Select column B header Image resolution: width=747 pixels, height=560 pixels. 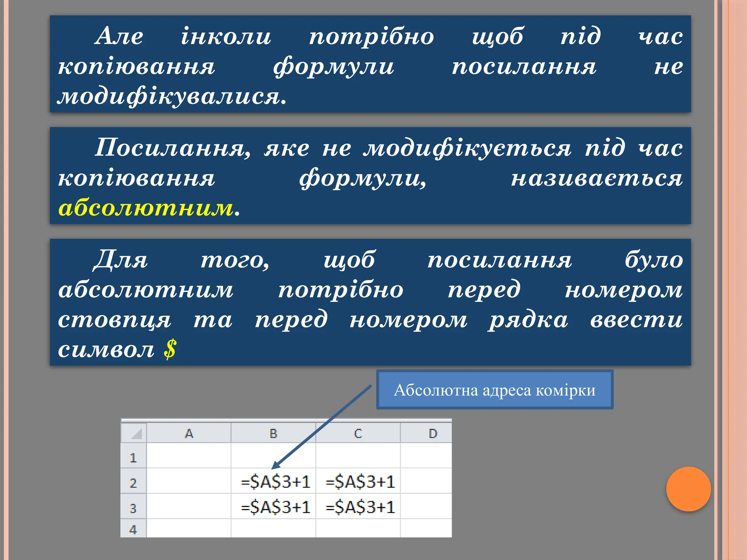pos(273,433)
